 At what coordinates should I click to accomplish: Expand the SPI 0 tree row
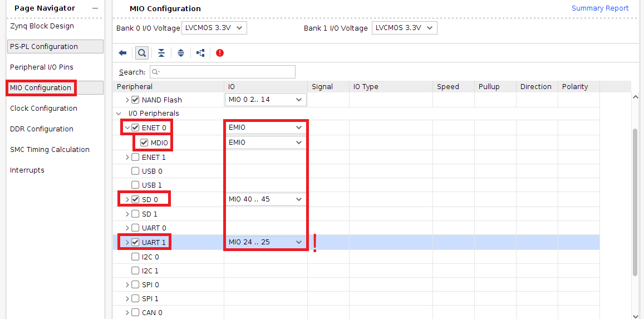coord(127,284)
